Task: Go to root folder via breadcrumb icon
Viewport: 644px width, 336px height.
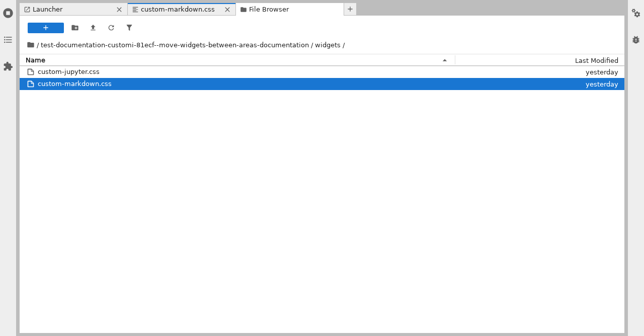Action: pyautogui.click(x=31, y=45)
